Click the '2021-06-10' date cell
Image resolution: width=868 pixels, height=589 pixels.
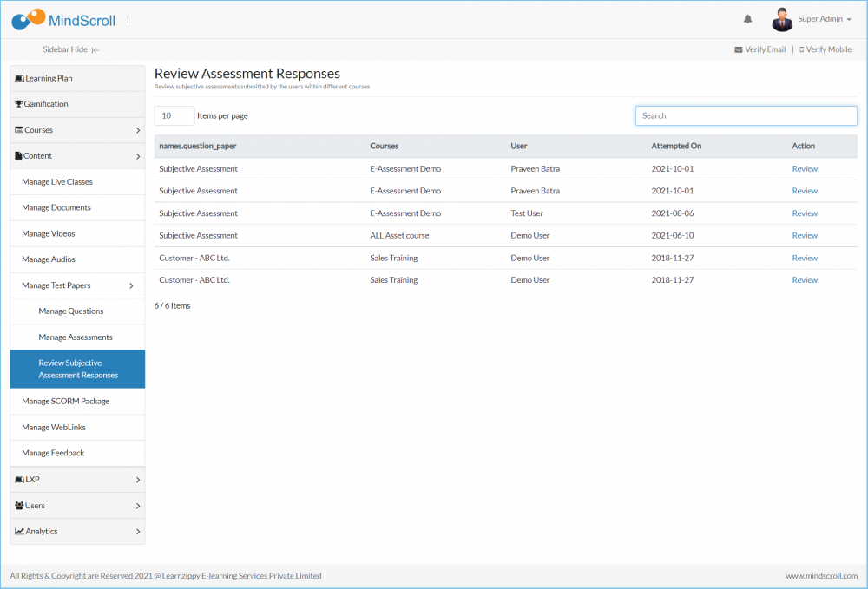[x=672, y=236]
